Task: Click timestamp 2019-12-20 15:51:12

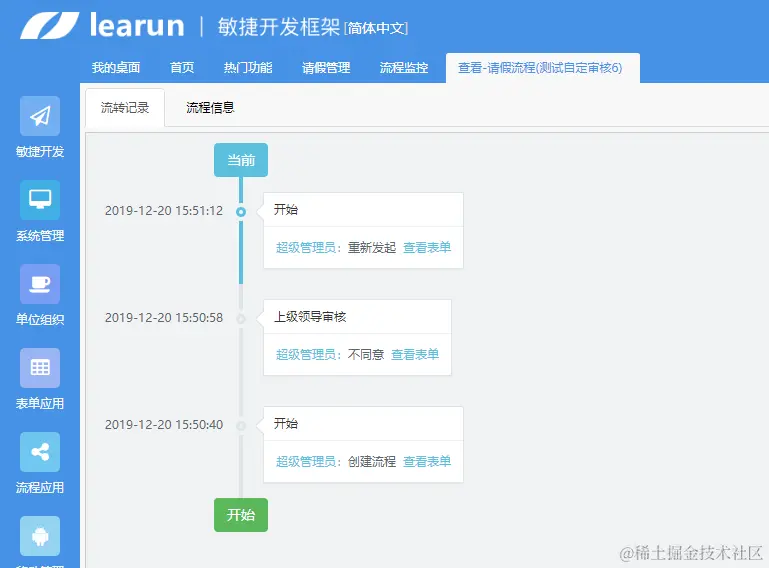Action: [164, 211]
